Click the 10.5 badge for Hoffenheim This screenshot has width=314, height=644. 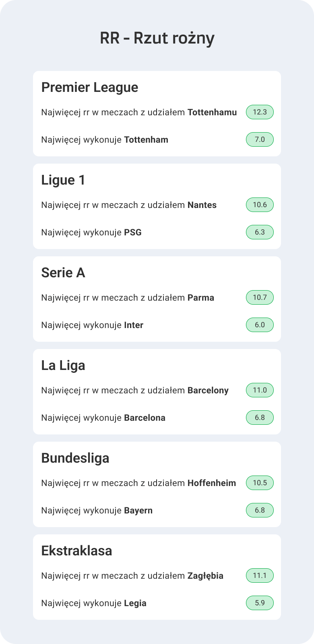click(260, 483)
